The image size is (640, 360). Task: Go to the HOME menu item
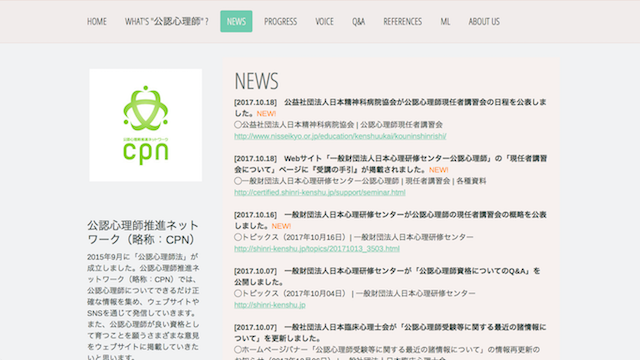pos(97,21)
